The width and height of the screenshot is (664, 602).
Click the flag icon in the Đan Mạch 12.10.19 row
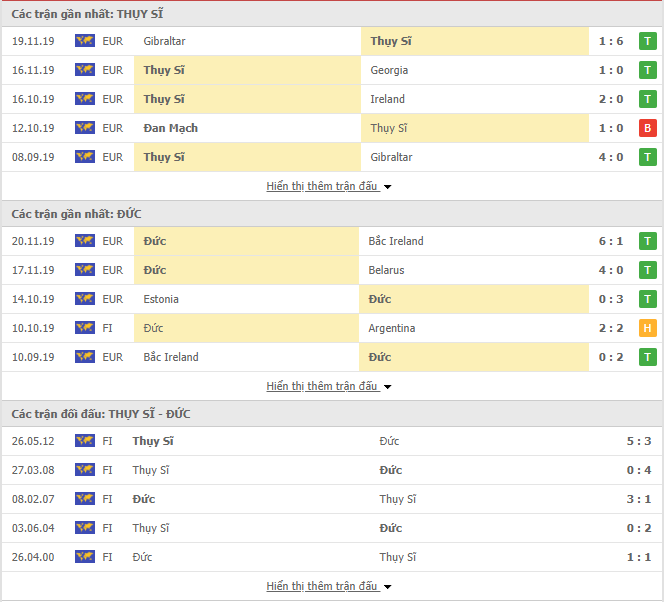click(85, 128)
